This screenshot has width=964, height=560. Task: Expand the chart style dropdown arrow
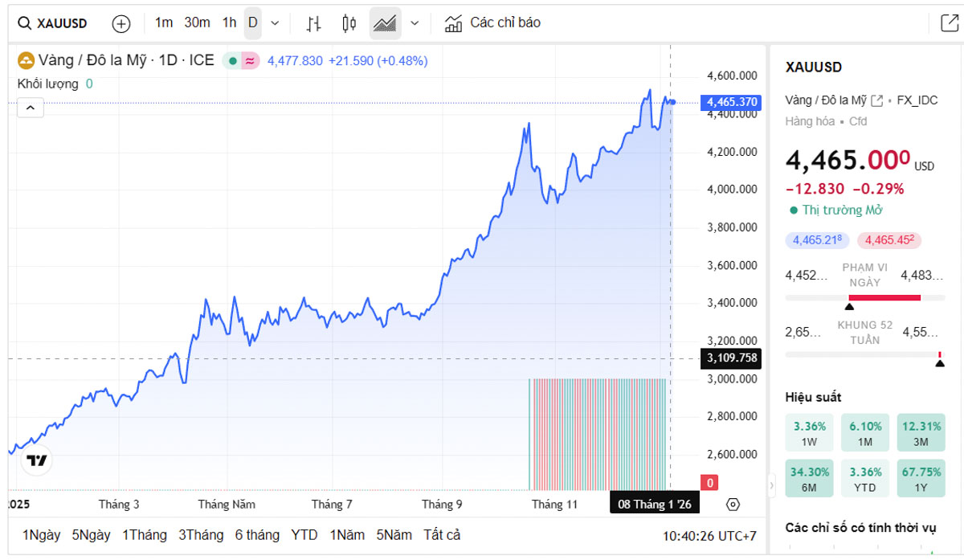(x=415, y=23)
